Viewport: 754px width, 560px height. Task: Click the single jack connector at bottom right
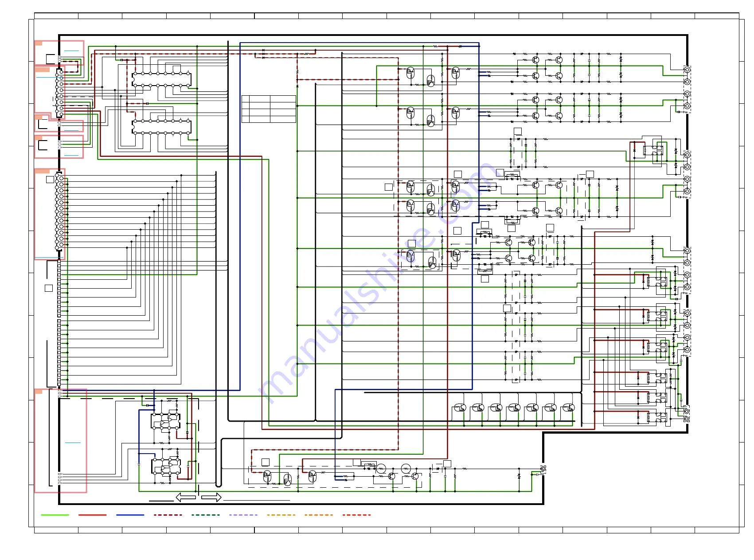543,469
